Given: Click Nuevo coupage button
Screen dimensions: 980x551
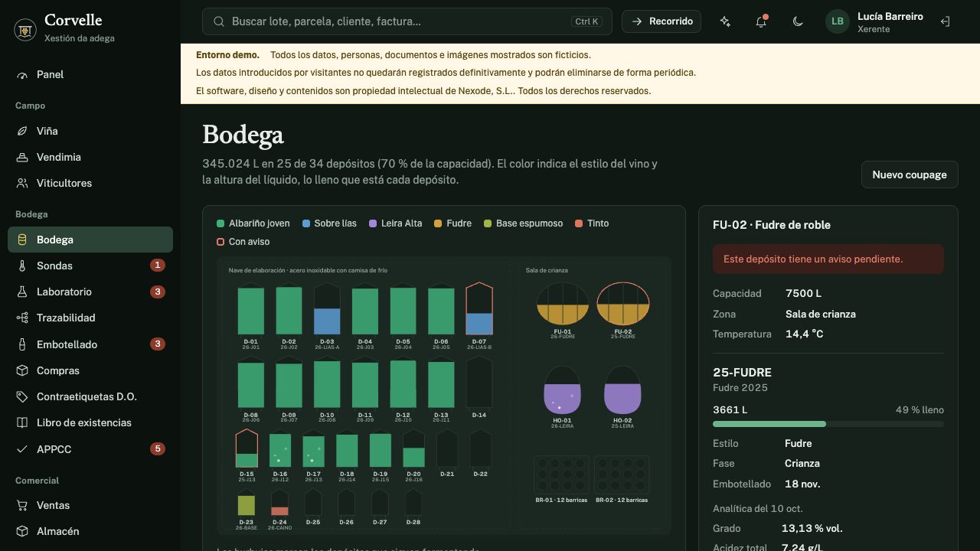Looking at the screenshot, I should click(x=910, y=174).
